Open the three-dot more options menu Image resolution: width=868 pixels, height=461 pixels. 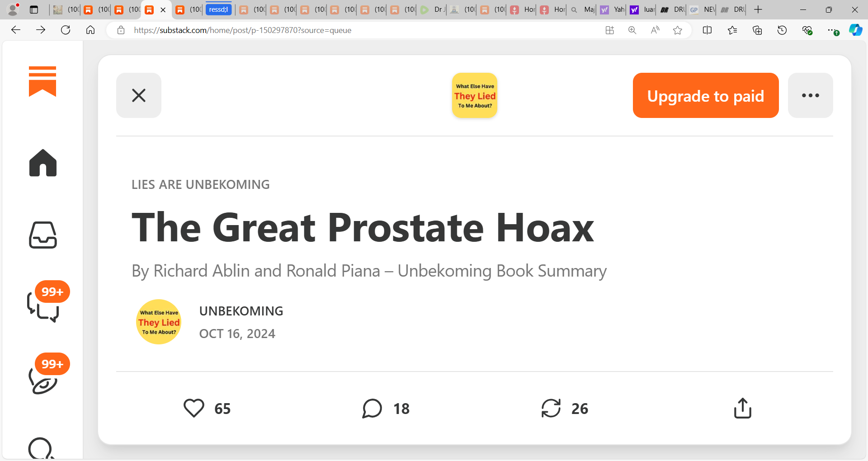(811, 95)
